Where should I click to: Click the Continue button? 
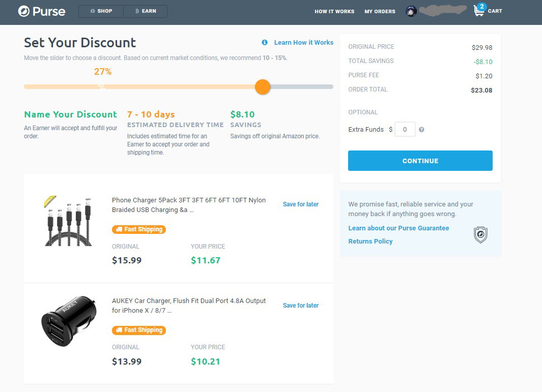[420, 161]
